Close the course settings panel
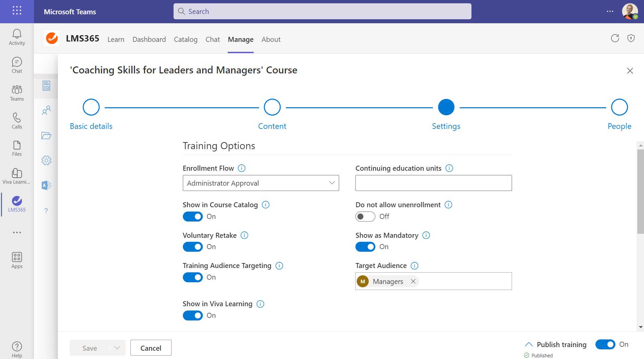Image resolution: width=644 pixels, height=359 pixels. tap(630, 71)
